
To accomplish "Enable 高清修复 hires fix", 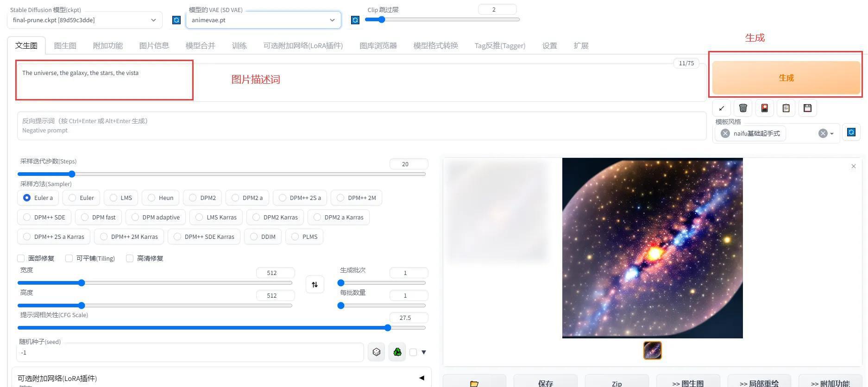I will coord(130,258).
